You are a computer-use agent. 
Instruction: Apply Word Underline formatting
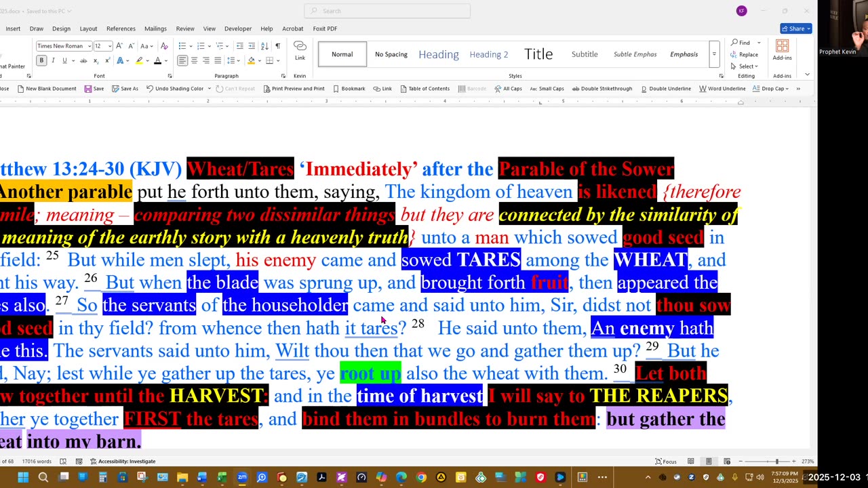722,89
